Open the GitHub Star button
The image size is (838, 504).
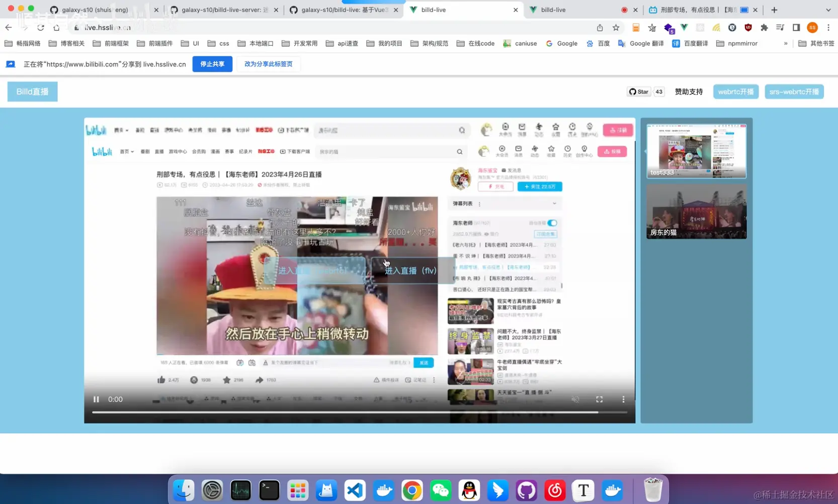[638, 92]
